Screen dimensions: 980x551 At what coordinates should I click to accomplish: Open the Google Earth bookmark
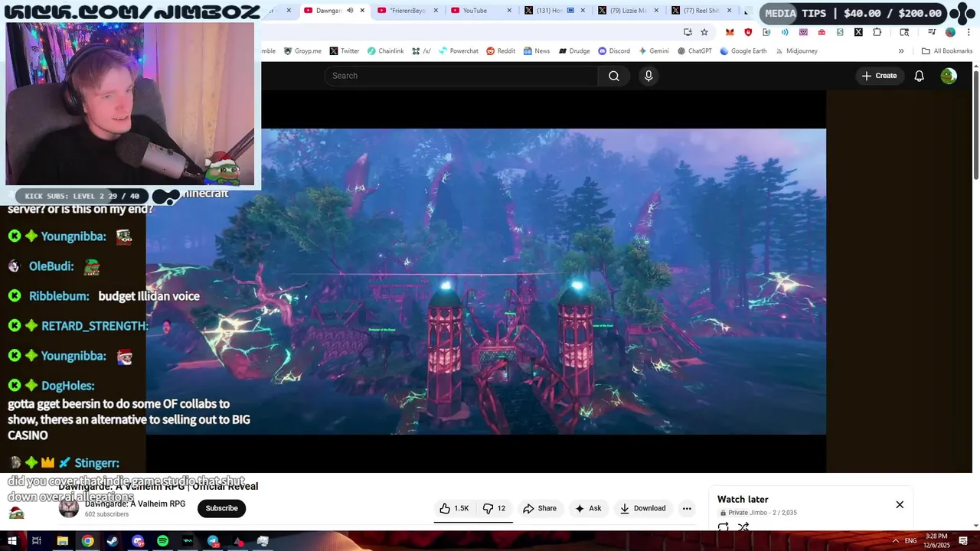743,51
